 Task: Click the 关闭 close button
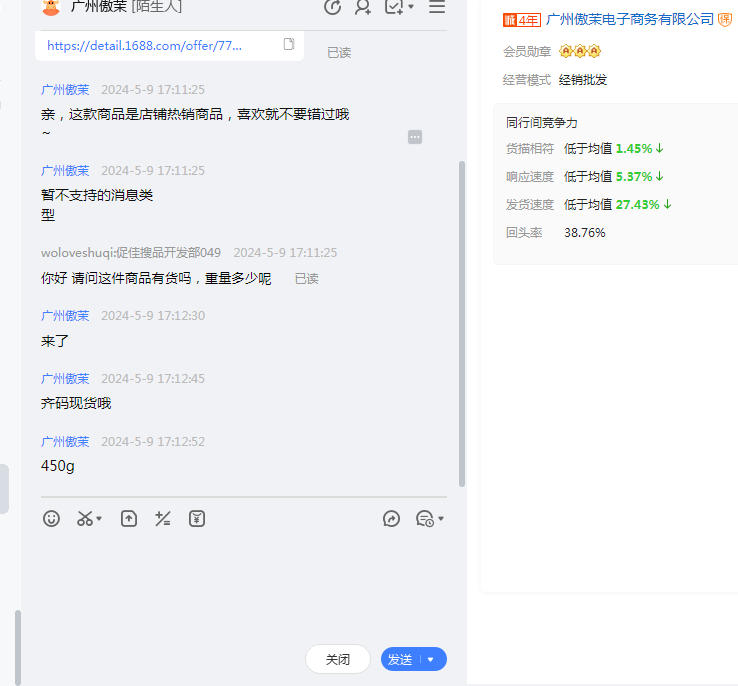tap(338, 659)
